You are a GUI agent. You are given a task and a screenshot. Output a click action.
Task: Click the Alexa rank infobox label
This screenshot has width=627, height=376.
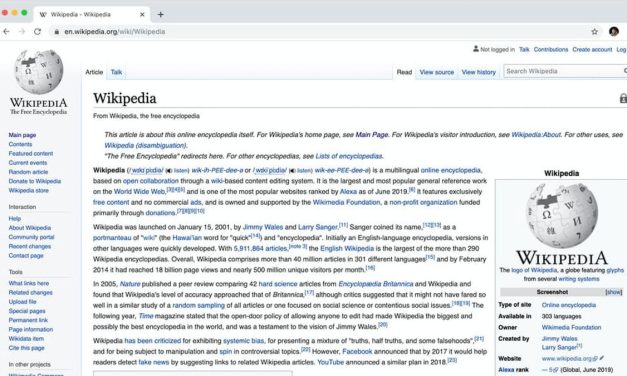click(x=513, y=370)
